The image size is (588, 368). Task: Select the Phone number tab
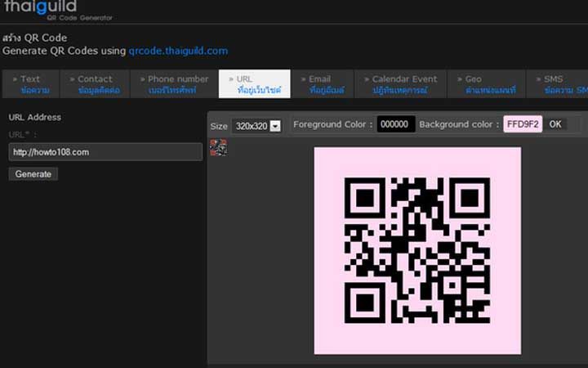point(178,84)
